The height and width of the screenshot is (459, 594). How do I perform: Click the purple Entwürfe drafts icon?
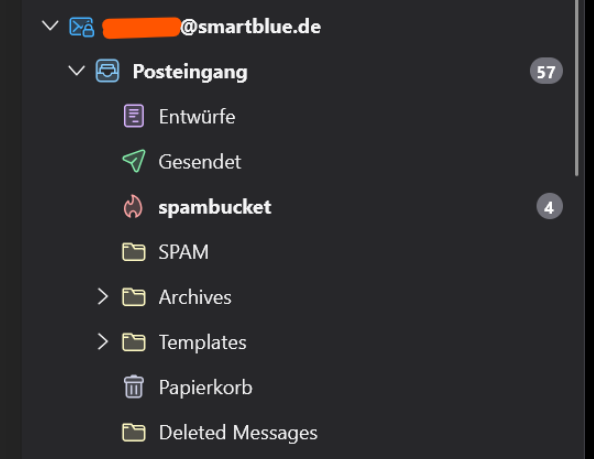(134, 116)
